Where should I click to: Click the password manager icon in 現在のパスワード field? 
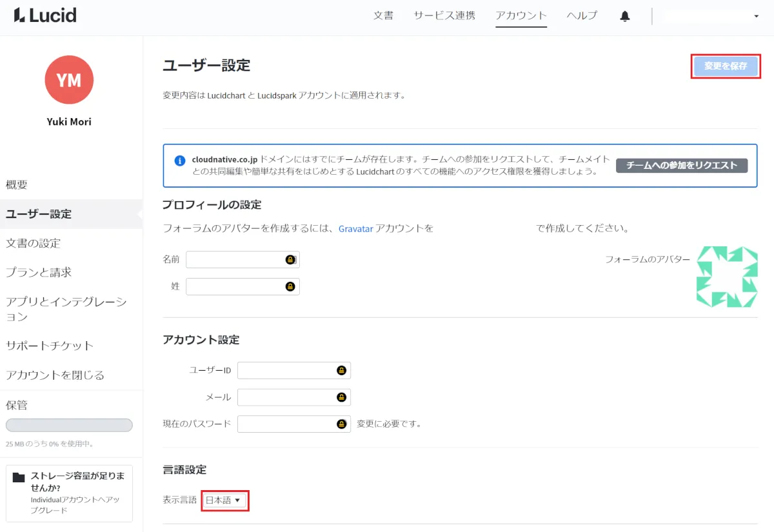[341, 424]
